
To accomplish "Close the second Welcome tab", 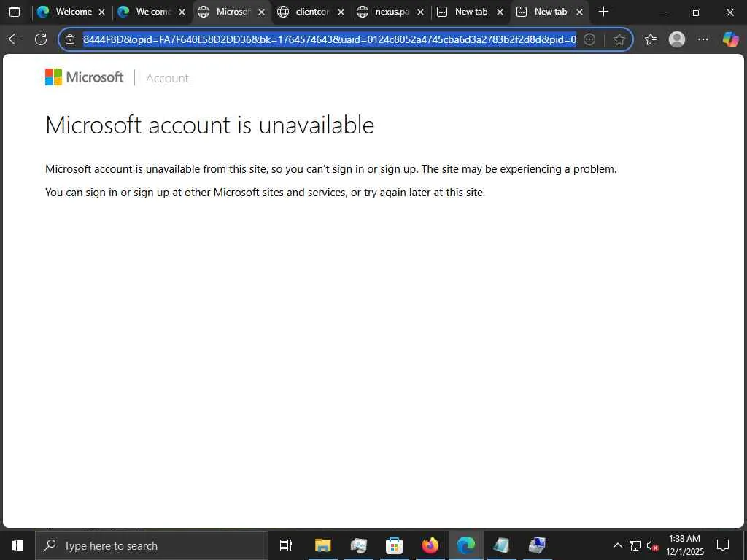I will click(182, 12).
